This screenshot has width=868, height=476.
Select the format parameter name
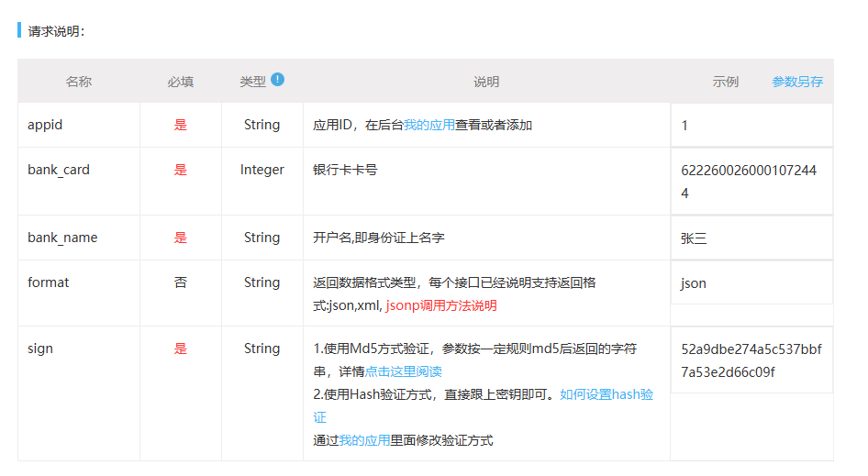[48, 282]
